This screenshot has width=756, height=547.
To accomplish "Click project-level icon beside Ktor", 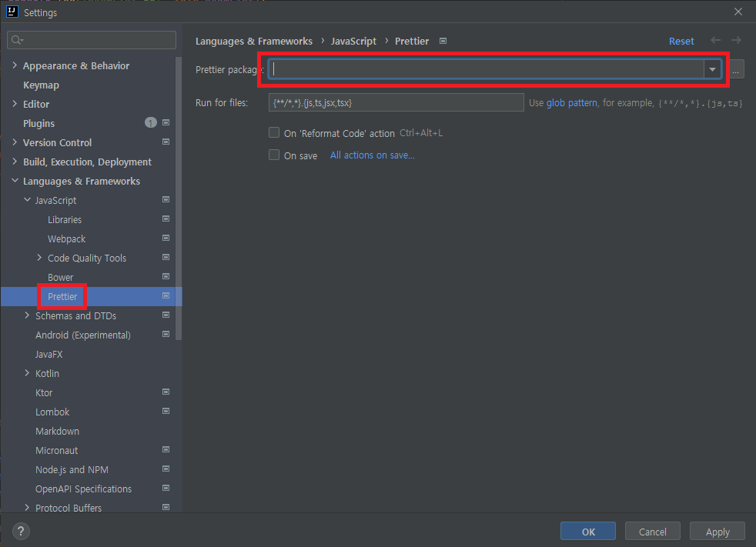I will (166, 392).
